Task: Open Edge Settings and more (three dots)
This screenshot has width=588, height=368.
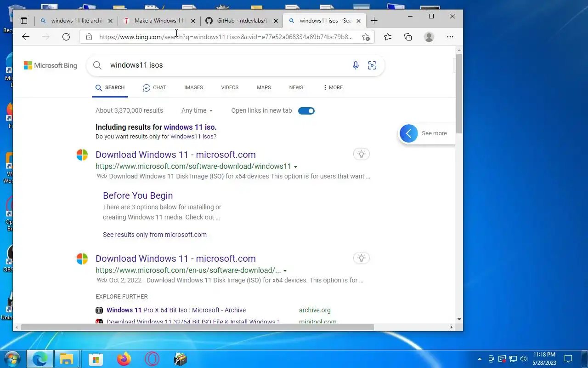Action: point(450,37)
